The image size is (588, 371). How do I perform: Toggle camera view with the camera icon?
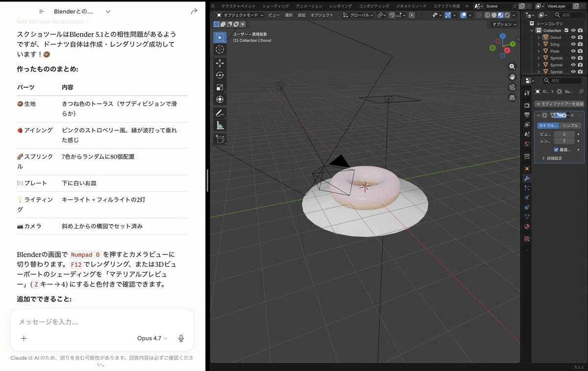512,87
